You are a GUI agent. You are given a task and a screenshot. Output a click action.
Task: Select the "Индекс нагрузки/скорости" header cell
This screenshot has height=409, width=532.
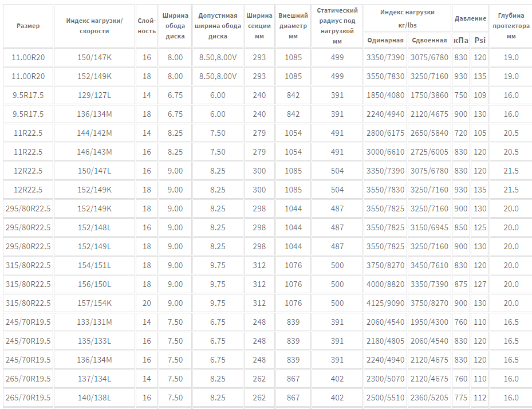click(94, 26)
